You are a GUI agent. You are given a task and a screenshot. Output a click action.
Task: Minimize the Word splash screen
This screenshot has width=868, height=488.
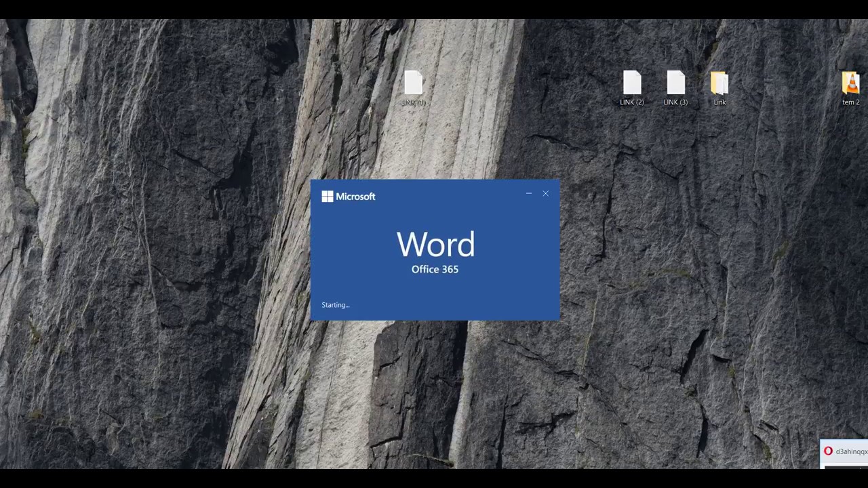tap(529, 194)
